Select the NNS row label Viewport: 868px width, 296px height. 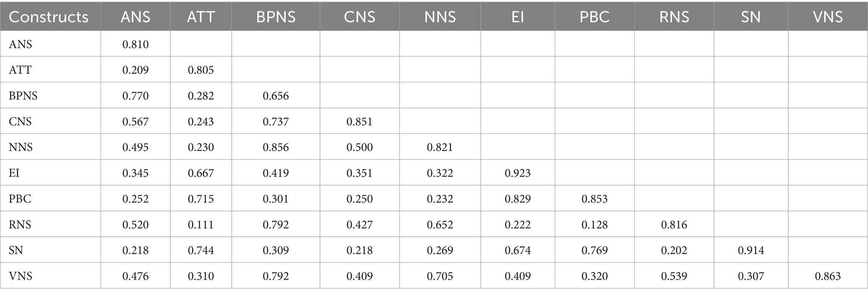[x=21, y=147]
